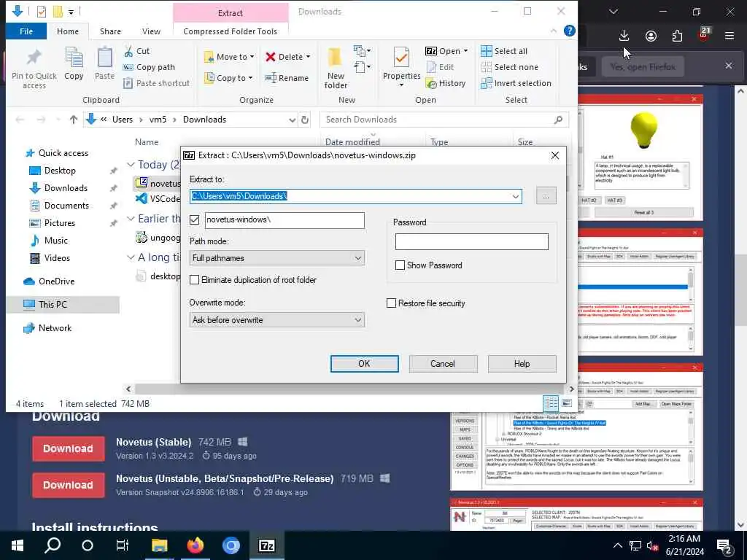747x560 pixels.
Task: Click the browse '...' button for Extract to
Action: [x=546, y=196]
